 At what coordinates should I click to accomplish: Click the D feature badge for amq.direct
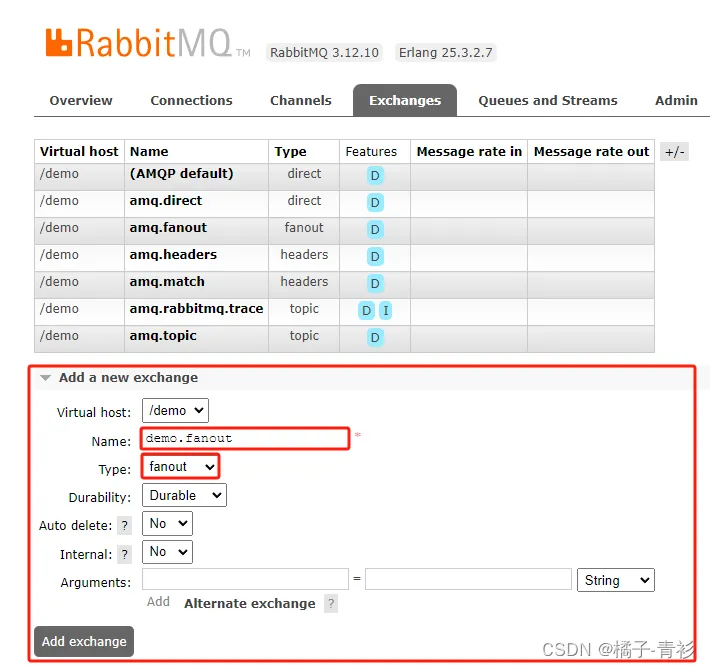(375, 202)
